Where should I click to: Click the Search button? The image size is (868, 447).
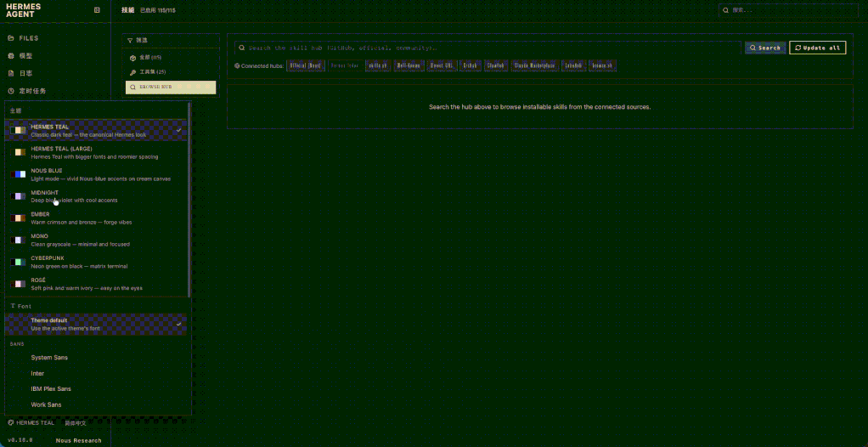point(765,48)
